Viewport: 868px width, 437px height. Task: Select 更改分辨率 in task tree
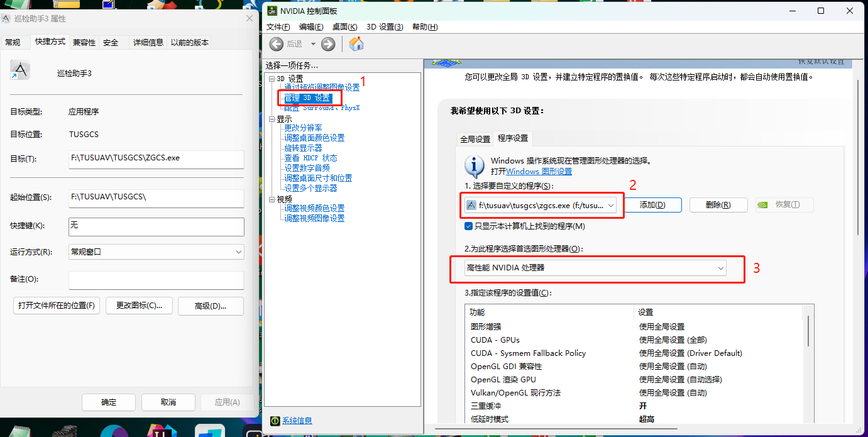click(x=303, y=128)
